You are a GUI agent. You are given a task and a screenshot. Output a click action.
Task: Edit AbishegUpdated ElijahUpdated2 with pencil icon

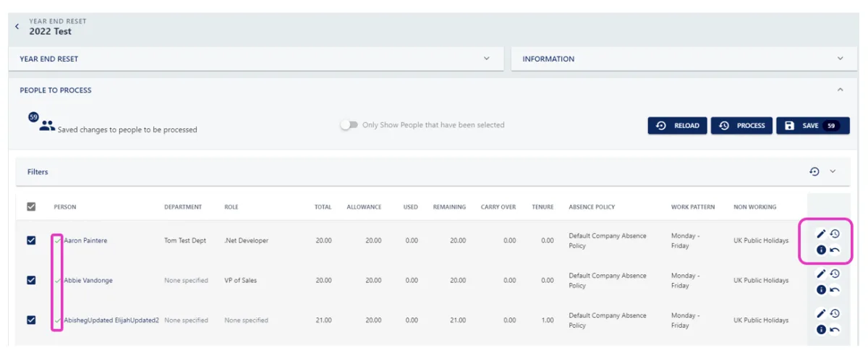click(821, 313)
